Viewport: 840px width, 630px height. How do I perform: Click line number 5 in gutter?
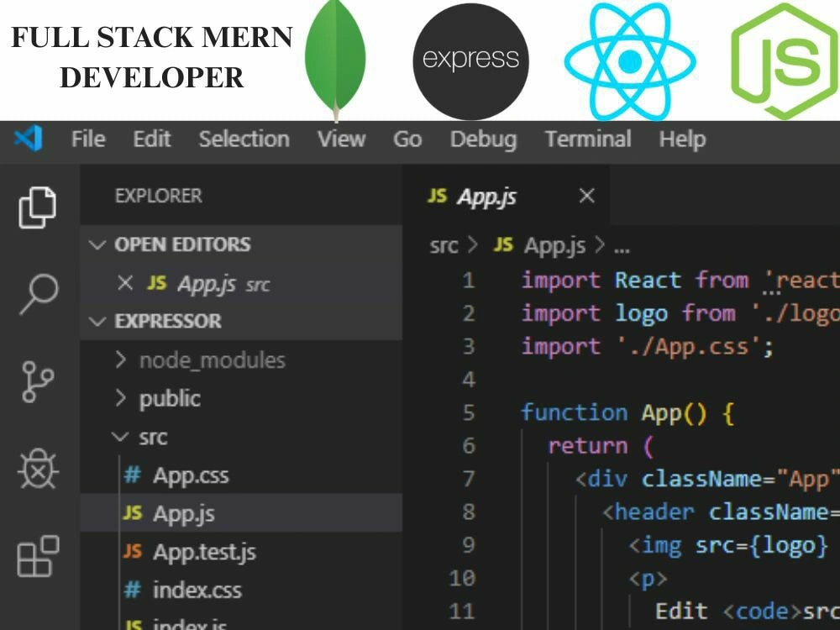click(468, 412)
